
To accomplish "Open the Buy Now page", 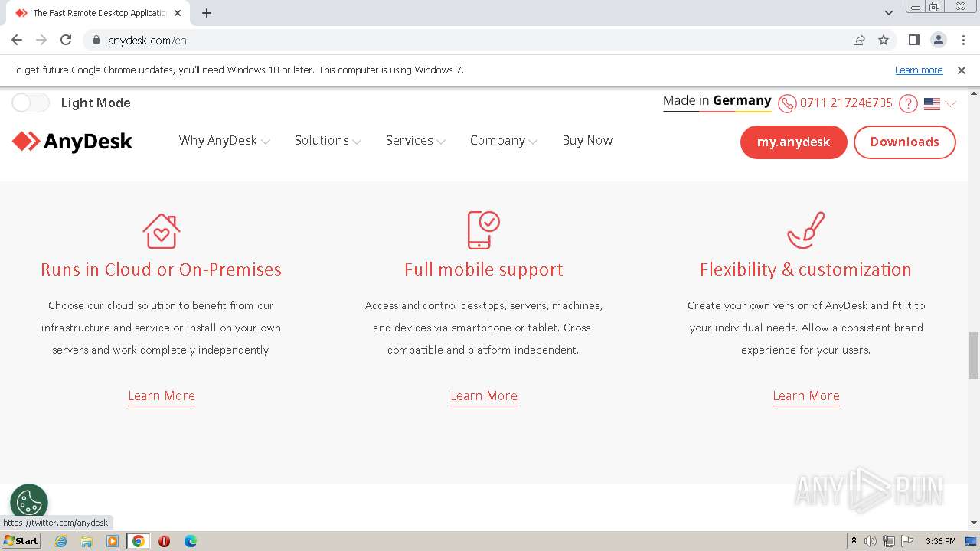I will coord(587,141).
